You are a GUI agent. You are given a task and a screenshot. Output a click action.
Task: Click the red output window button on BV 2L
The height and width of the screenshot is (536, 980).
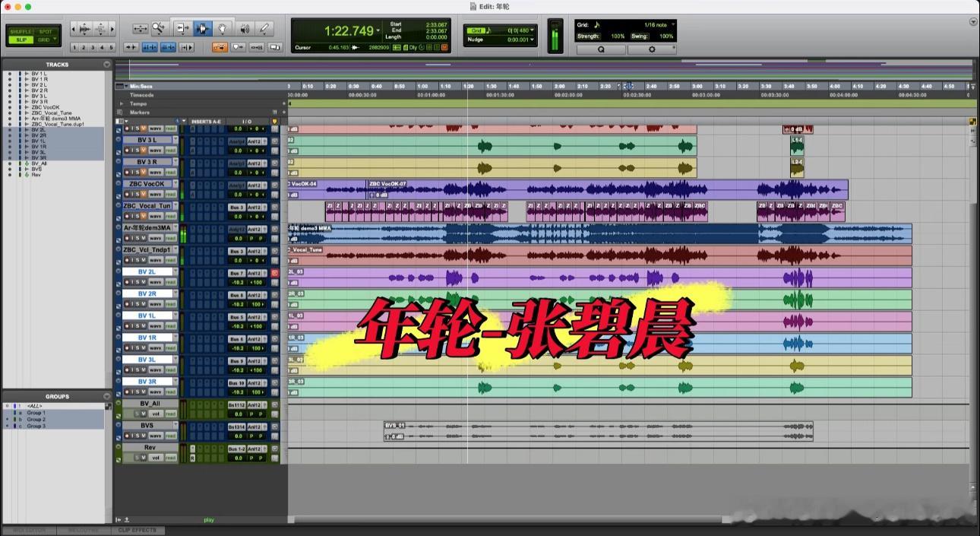coord(275,273)
